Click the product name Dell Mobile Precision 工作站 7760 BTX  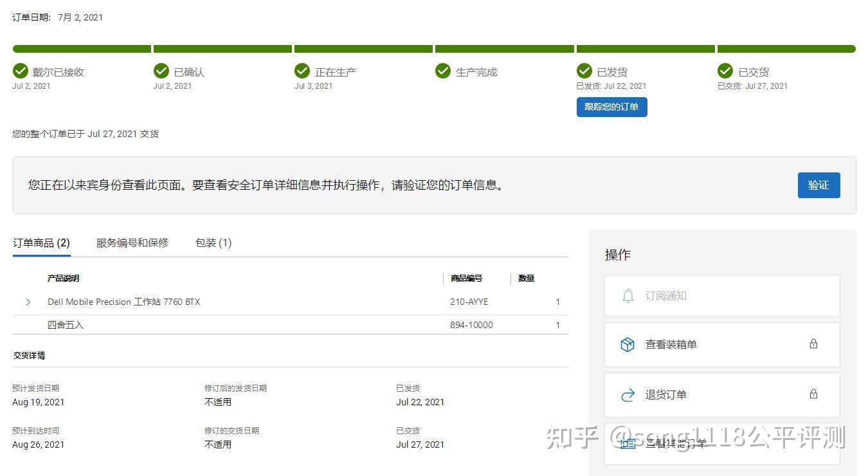coord(123,302)
